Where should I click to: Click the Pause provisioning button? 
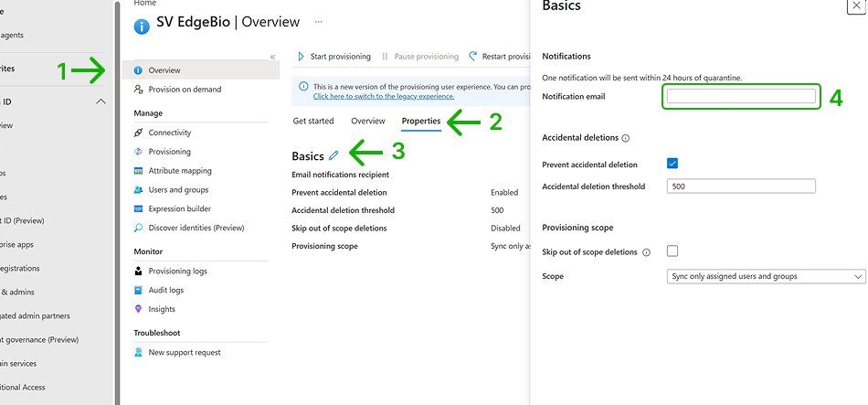(420, 57)
